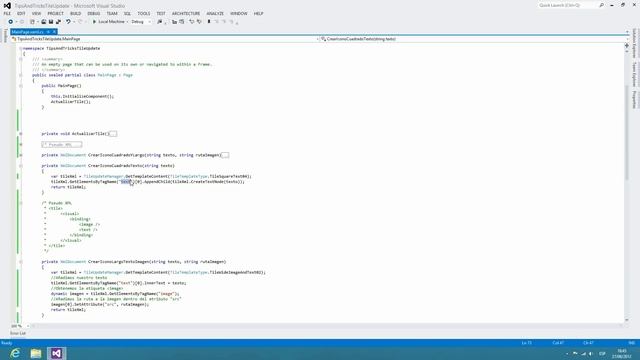The height and width of the screenshot is (360, 640).
Task: Toggle pin on the MainPage.xaml.cs tab
Action: pos(48,32)
